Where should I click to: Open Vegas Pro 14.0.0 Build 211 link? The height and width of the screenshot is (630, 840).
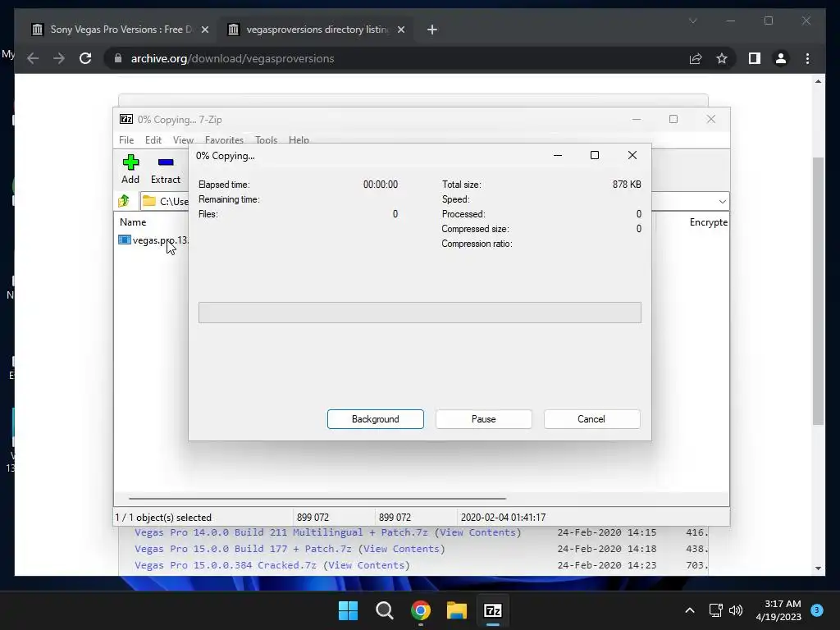(x=281, y=532)
